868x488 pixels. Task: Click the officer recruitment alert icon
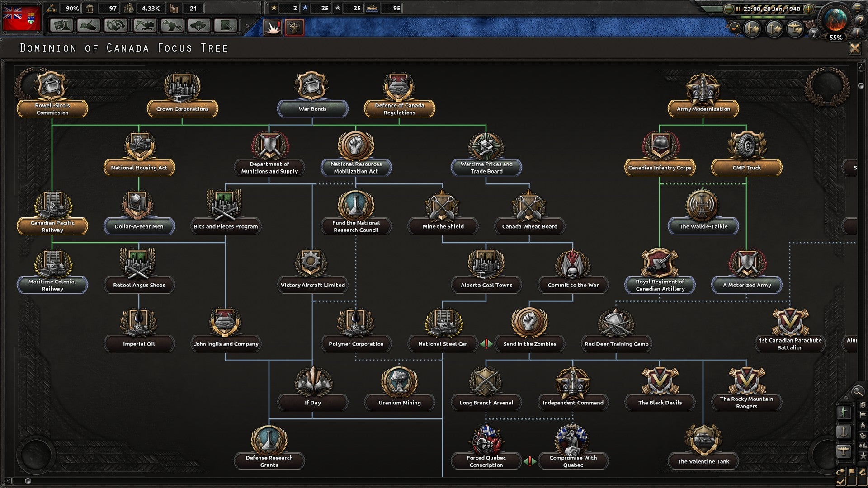[x=294, y=28]
